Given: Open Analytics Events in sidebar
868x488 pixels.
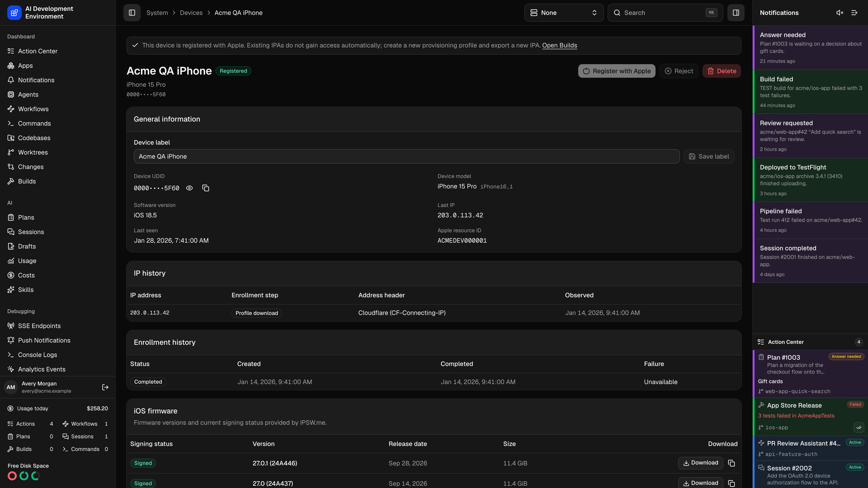Looking at the screenshot, I should [x=58, y=369].
